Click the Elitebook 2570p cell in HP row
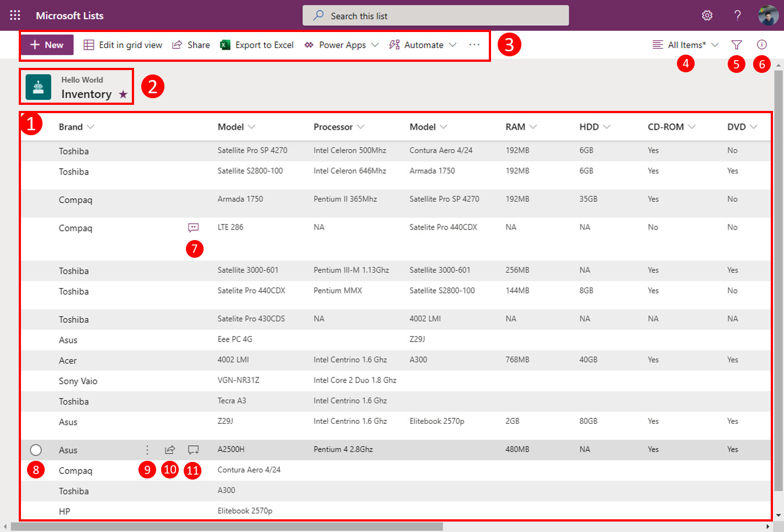Viewport: 784px width, 532px height. click(x=245, y=511)
